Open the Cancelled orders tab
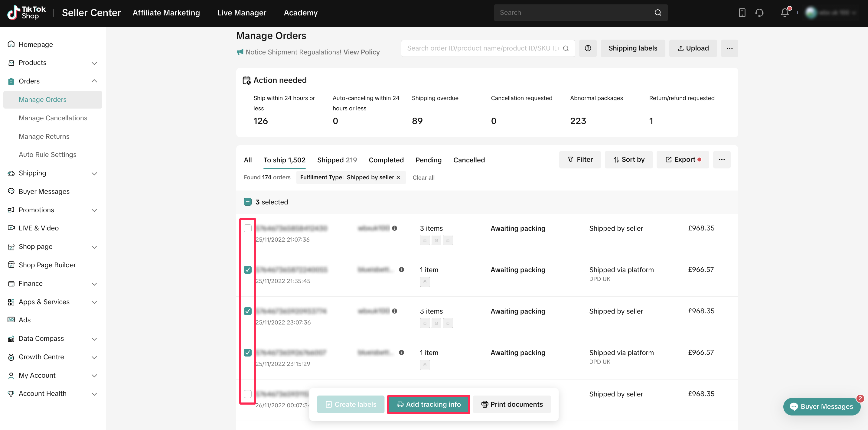 pyautogui.click(x=469, y=160)
